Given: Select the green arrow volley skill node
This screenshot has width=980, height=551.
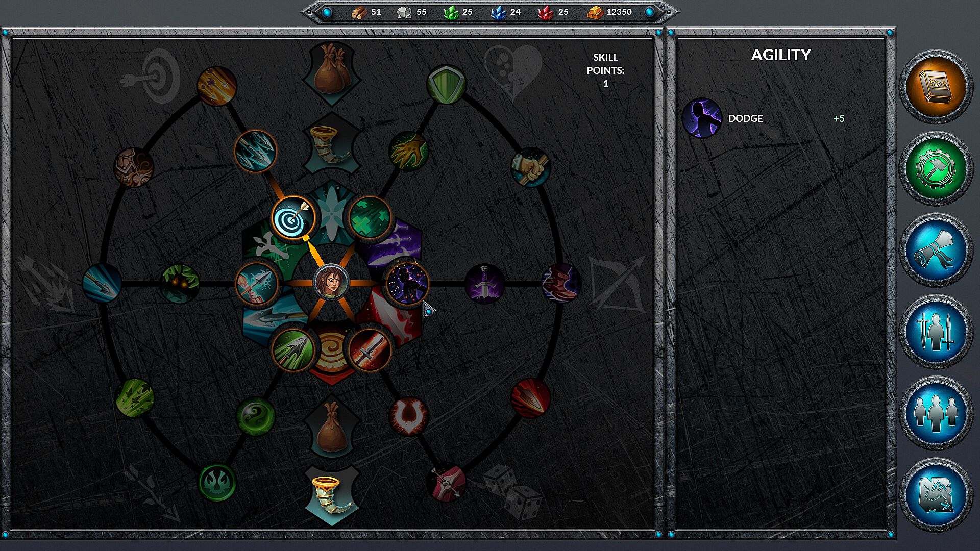Looking at the screenshot, I should click(x=293, y=350).
